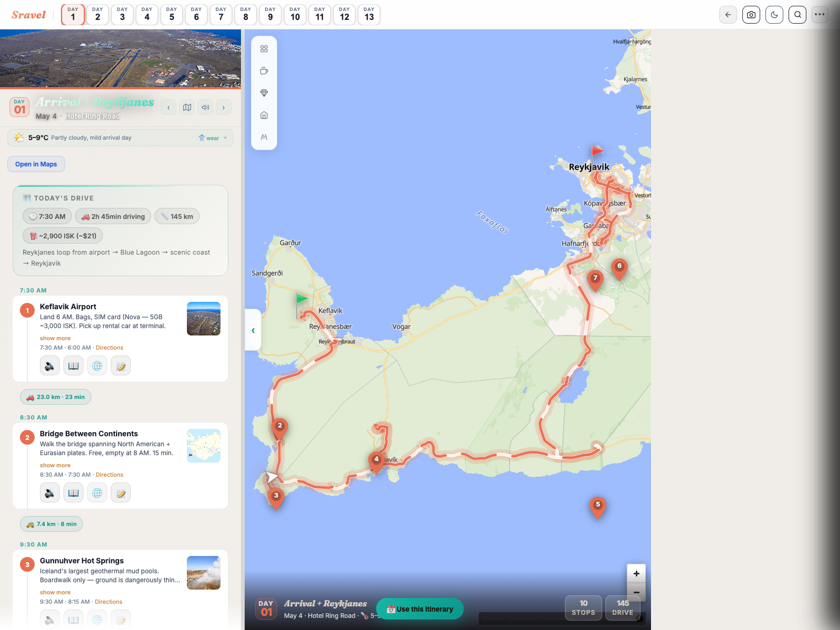Toggle audio narration speaker button
This screenshot has width=840, height=630.
coord(205,108)
